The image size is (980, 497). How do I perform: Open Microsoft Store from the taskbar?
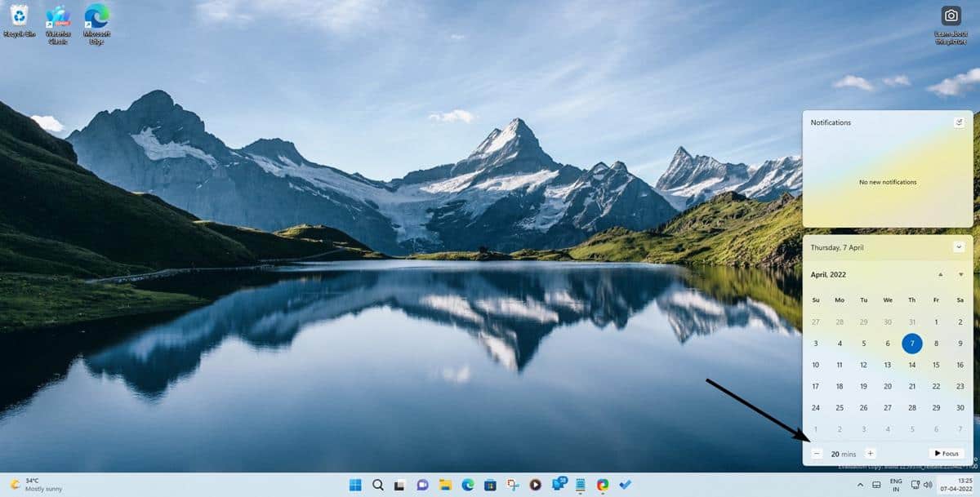[490, 485]
